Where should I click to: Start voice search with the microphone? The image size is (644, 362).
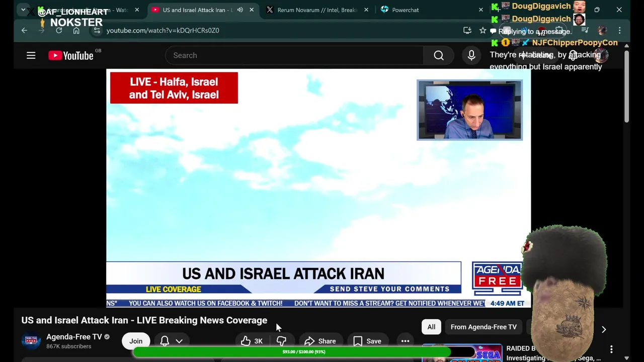471,55
